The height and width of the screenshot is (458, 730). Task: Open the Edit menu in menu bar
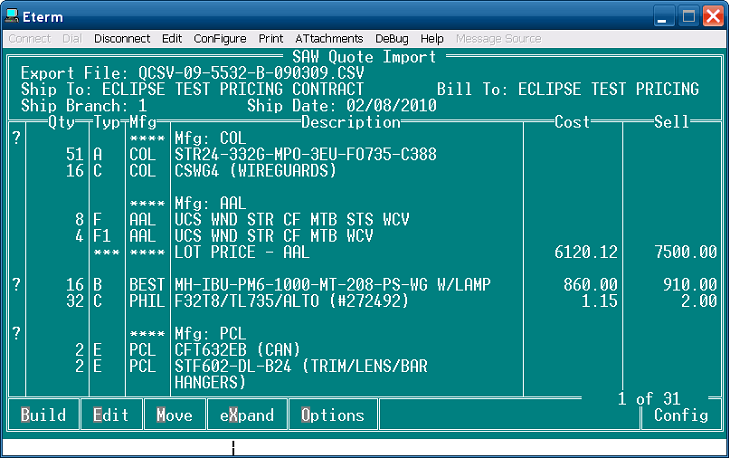click(x=172, y=39)
